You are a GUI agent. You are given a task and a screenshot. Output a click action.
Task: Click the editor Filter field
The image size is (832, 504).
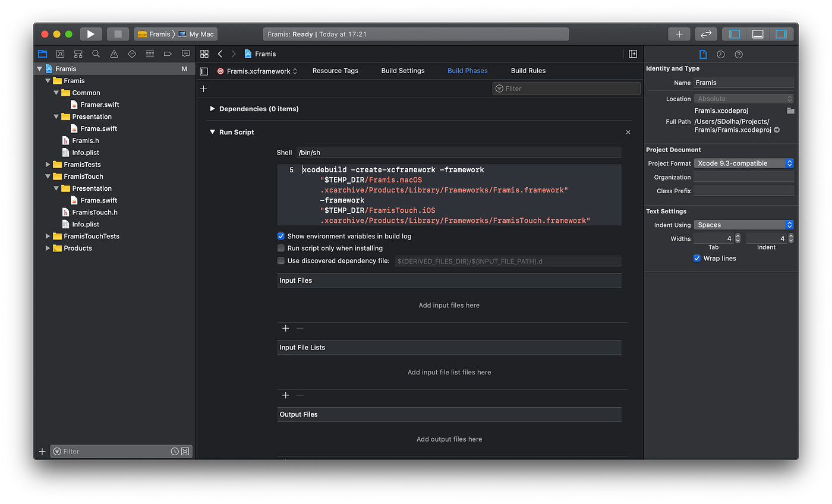[566, 88]
